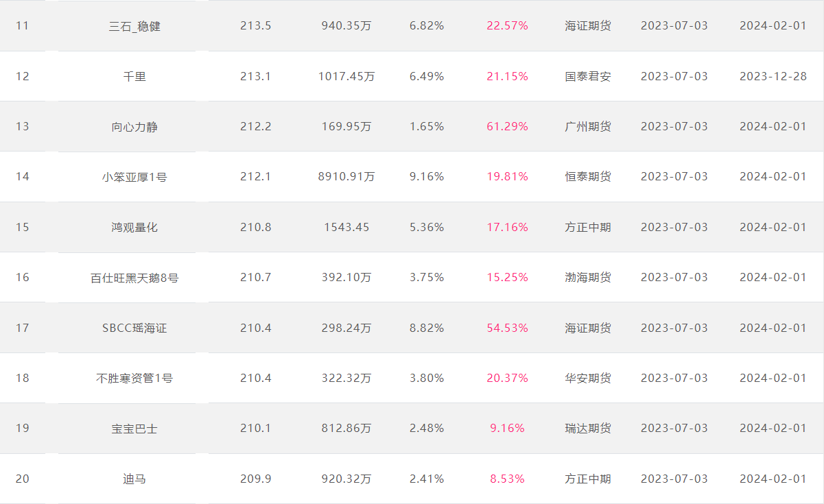Select 百仕旺黑天鹅8号 in the ranking
The height and width of the screenshot is (504, 824).
[134, 278]
